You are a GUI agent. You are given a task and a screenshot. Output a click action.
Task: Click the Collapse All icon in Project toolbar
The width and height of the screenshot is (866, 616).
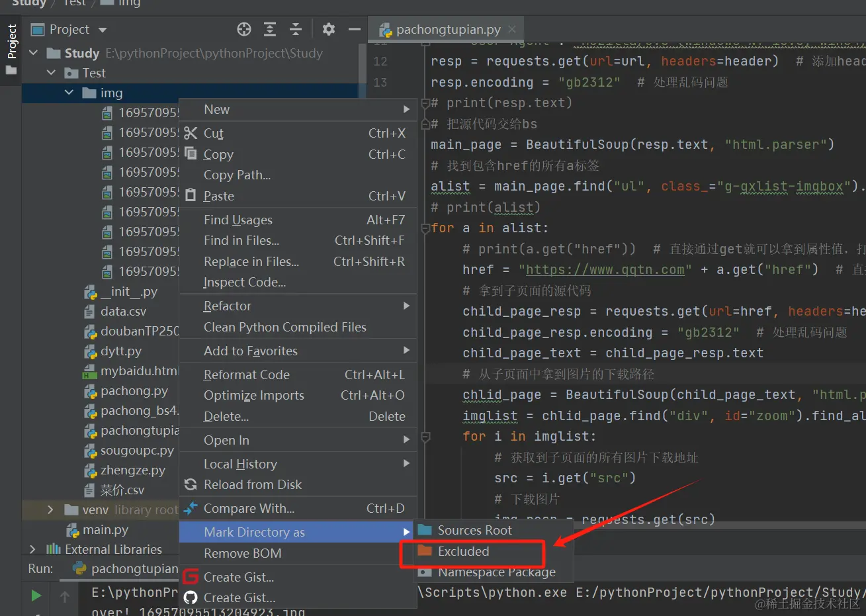(x=296, y=29)
